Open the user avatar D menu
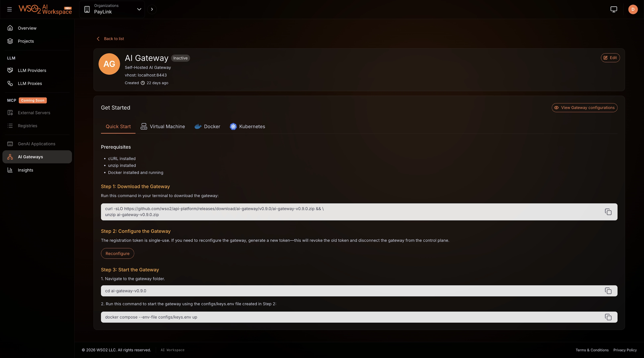The height and width of the screenshot is (358, 644). click(633, 9)
